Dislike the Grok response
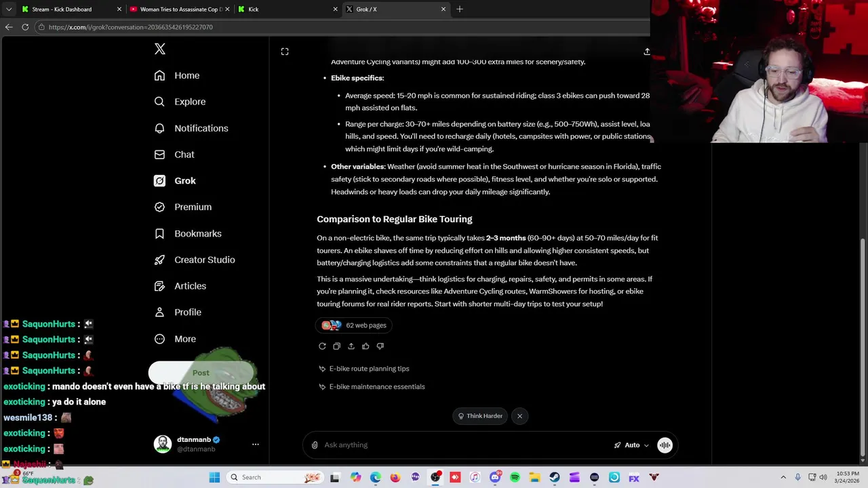The width and height of the screenshot is (868, 488). point(380,346)
